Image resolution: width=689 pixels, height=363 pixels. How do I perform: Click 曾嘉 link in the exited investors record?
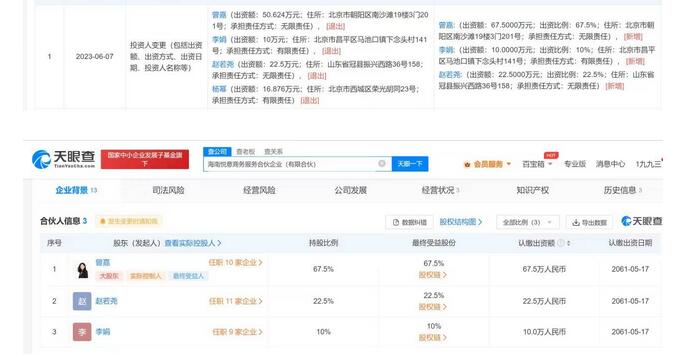click(x=219, y=15)
